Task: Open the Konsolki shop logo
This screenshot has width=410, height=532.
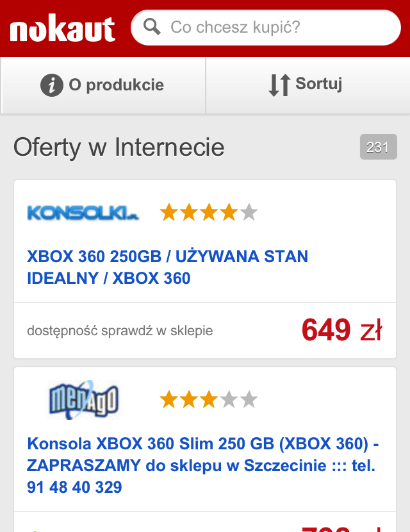Action: 83,212
